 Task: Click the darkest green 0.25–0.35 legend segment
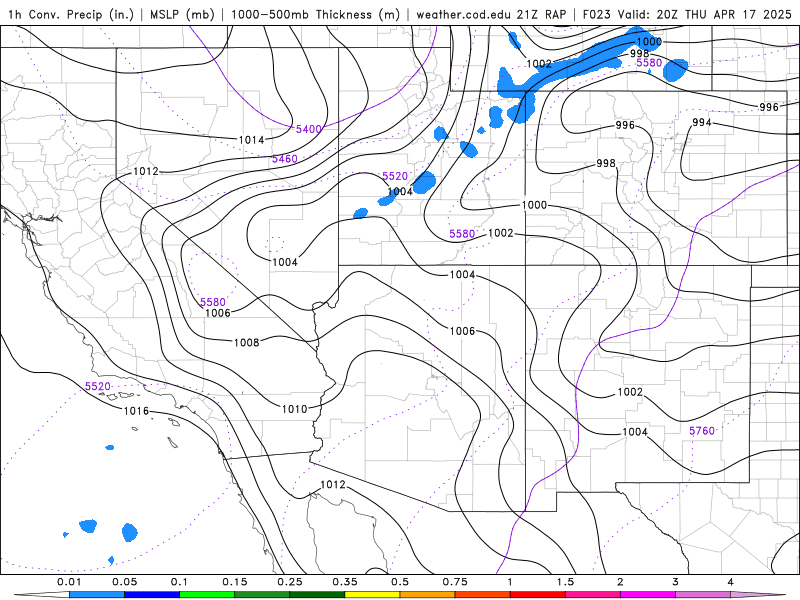tap(317, 595)
